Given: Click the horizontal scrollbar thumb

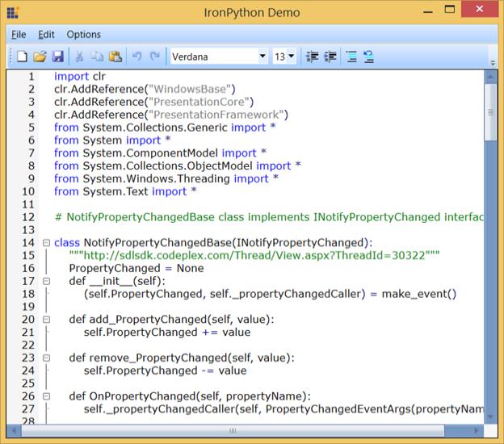Looking at the screenshot, I should (x=233, y=430).
